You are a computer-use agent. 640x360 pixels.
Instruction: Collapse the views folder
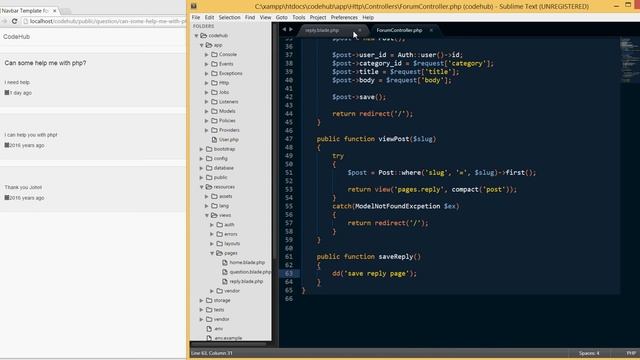[x=207, y=215]
